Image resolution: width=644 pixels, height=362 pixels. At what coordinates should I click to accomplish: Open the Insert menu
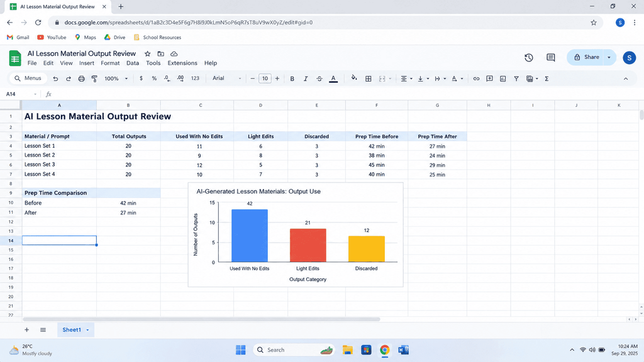[x=87, y=63]
